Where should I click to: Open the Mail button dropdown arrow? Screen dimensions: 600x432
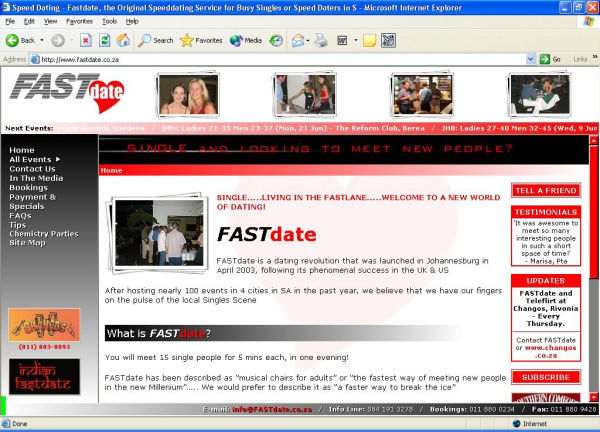pyautogui.click(x=308, y=40)
